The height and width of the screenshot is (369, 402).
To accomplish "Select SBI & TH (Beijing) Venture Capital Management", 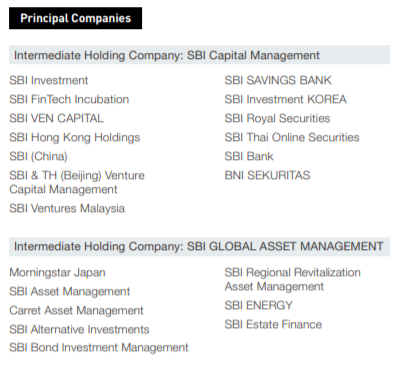I will (x=77, y=182).
